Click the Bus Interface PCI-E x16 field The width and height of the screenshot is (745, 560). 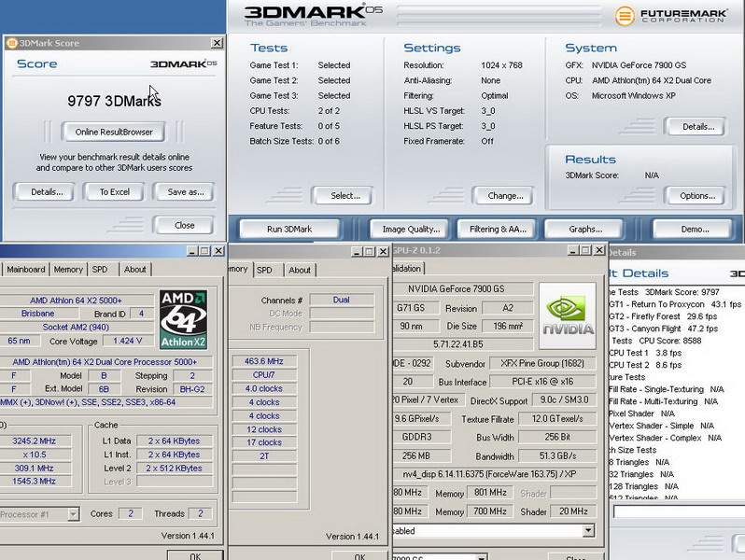(x=542, y=382)
